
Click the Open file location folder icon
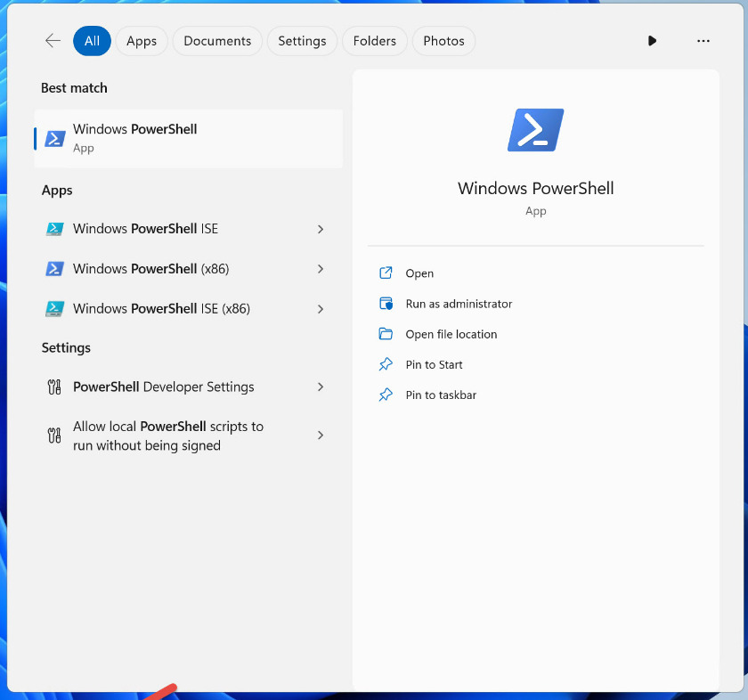click(x=386, y=334)
